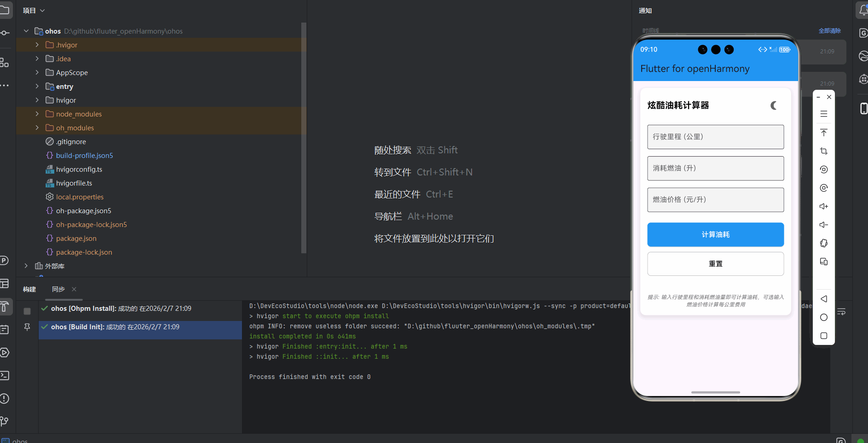
Task: Click the 全部清除 link in notifications
Action: point(829,31)
